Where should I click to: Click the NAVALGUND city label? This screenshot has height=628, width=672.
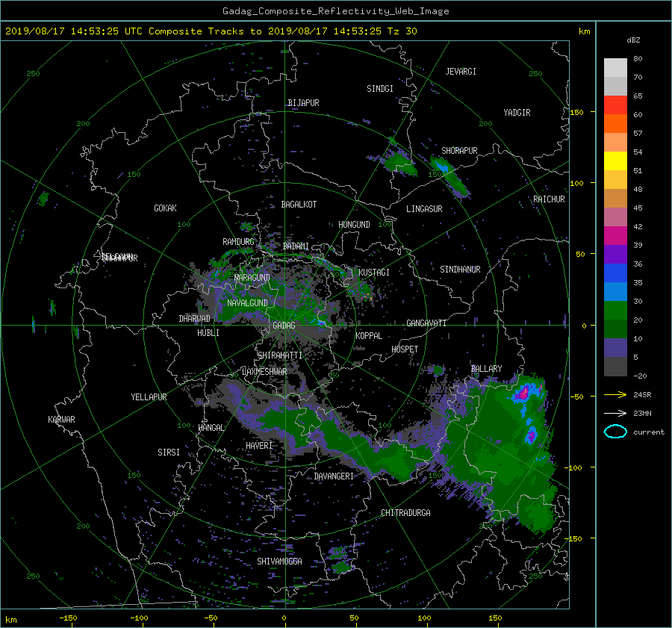[247, 302]
